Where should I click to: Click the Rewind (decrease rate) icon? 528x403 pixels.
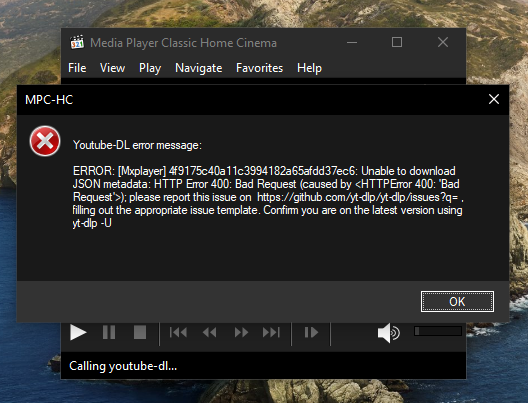pyautogui.click(x=209, y=333)
